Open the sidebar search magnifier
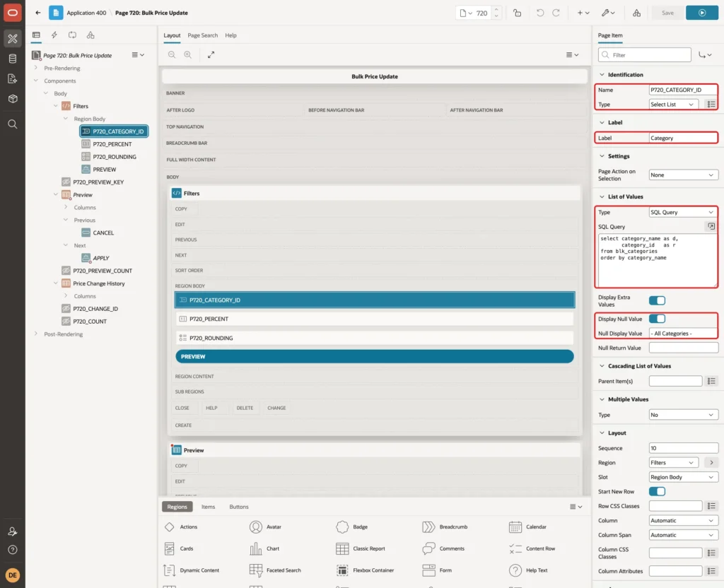Image resolution: width=724 pixels, height=588 pixels. [x=13, y=124]
